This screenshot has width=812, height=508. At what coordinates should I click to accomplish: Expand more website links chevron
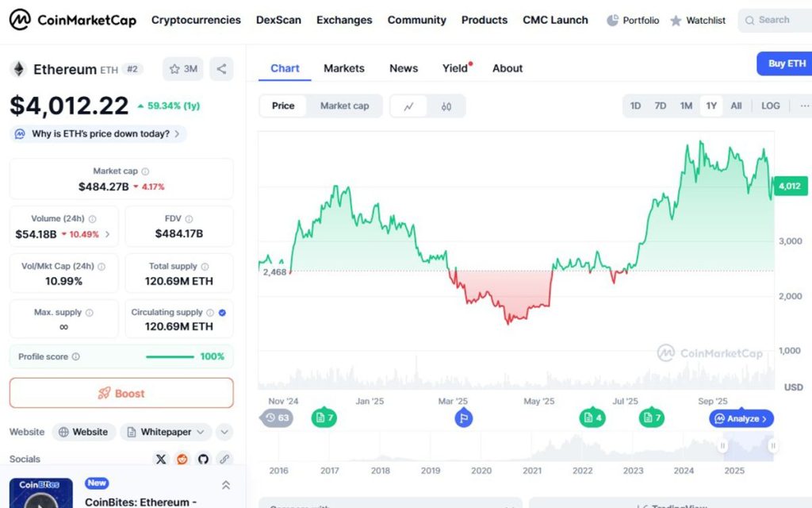coord(224,432)
